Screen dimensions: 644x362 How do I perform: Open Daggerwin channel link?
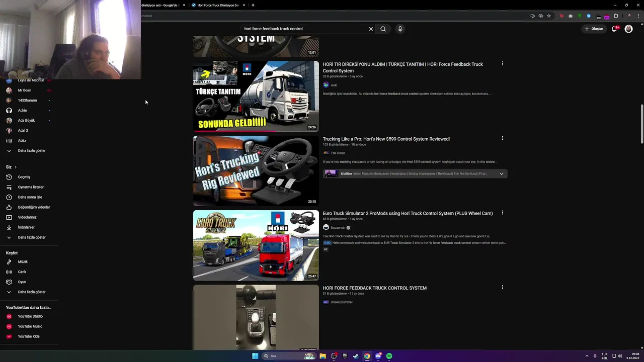338,228
